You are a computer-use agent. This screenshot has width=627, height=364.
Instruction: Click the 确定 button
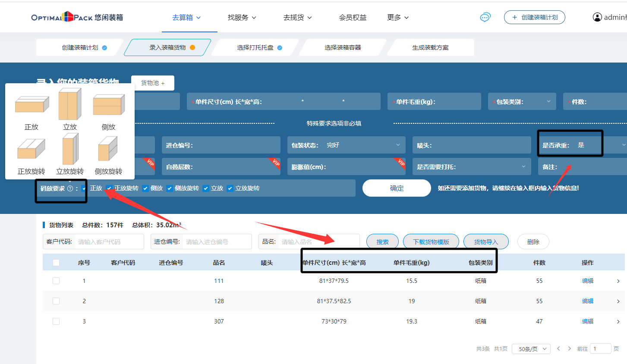[397, 188]
